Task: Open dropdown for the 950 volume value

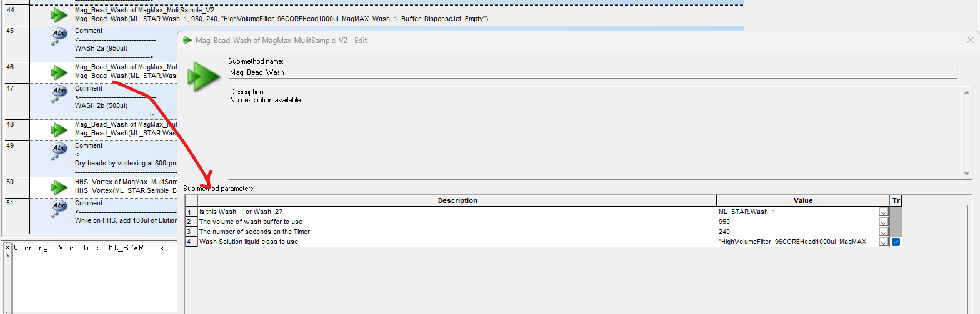Action: click(x=884, y=222)
